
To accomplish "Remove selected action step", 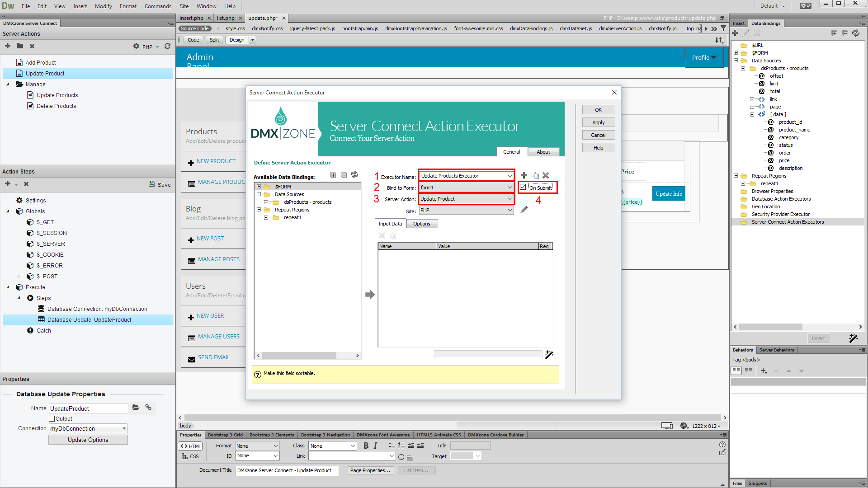I will pyautogui.click(x=26, y=184).
